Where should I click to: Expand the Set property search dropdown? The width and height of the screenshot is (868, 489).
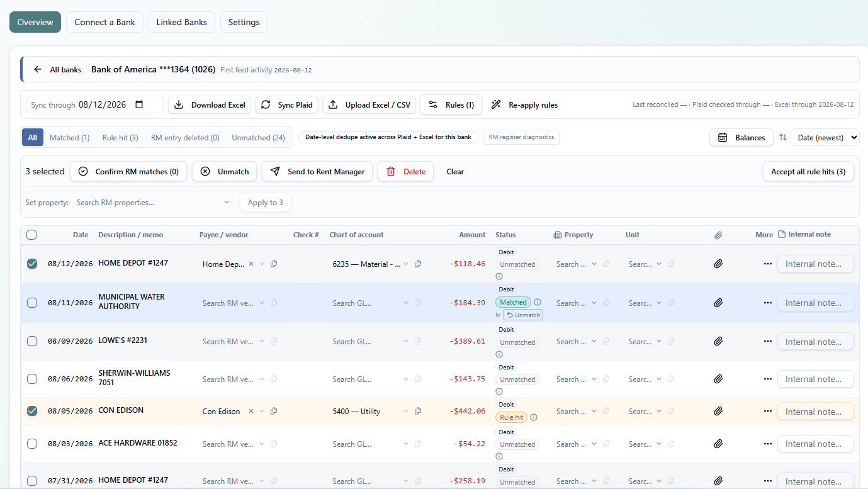pyautogui.click(x=227, y=203)
